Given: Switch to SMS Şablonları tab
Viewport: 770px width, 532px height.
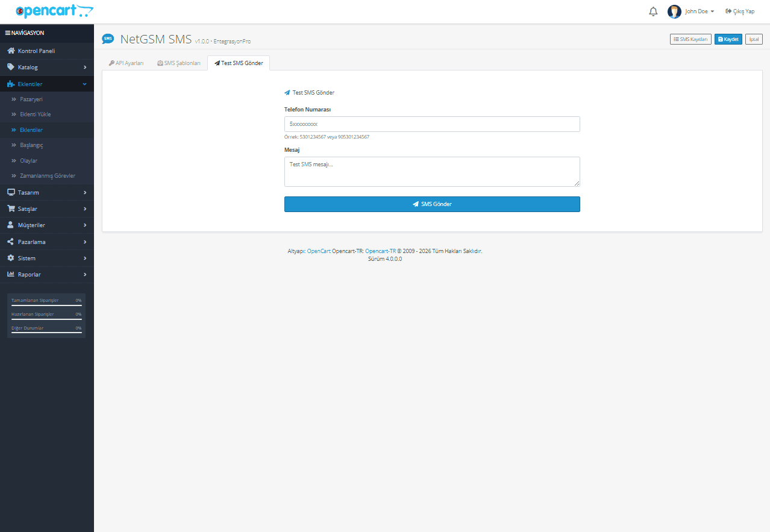Looking at the screenshot, I should point(178,63).
